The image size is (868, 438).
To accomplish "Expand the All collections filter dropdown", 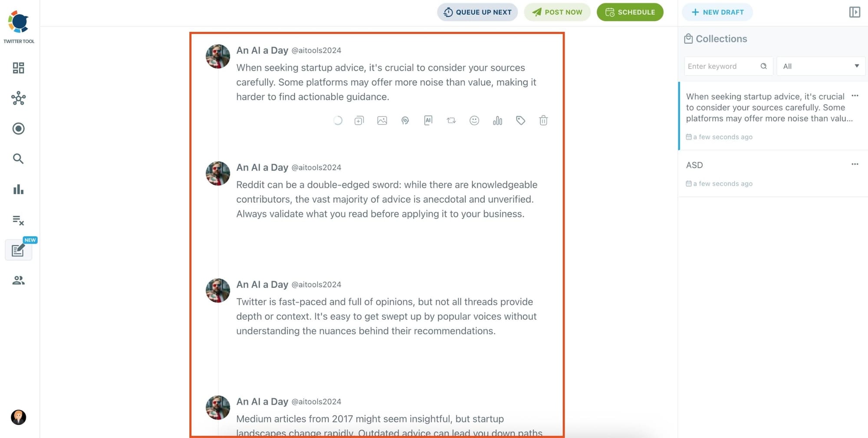I will coord(820,66).
